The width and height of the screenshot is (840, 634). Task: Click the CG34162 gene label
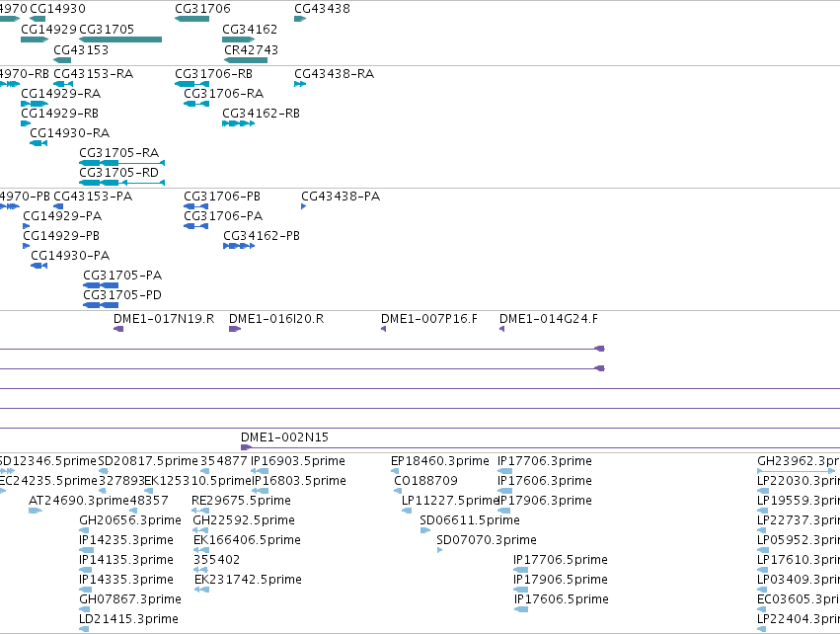pos(250,29)
